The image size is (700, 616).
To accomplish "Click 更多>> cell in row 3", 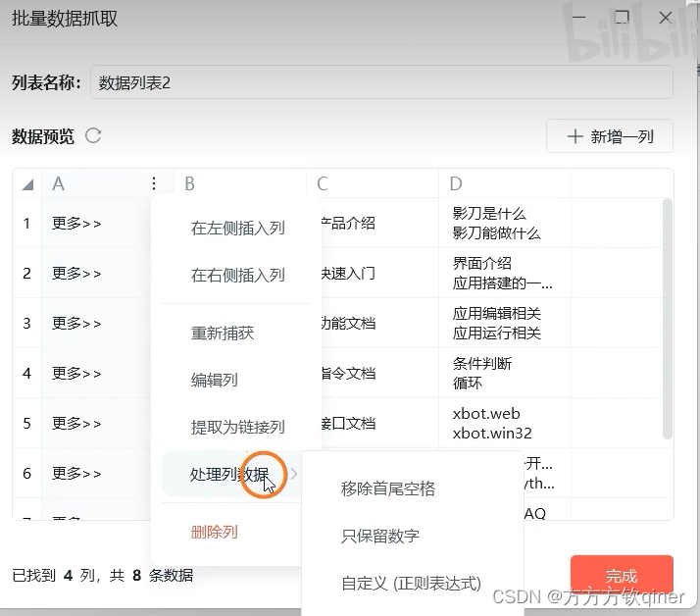I will 96,323.
